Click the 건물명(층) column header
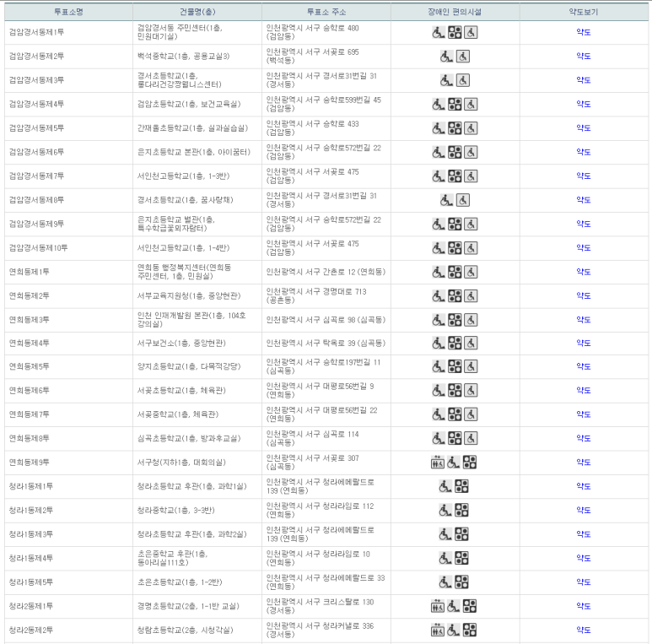 [197, 12]
